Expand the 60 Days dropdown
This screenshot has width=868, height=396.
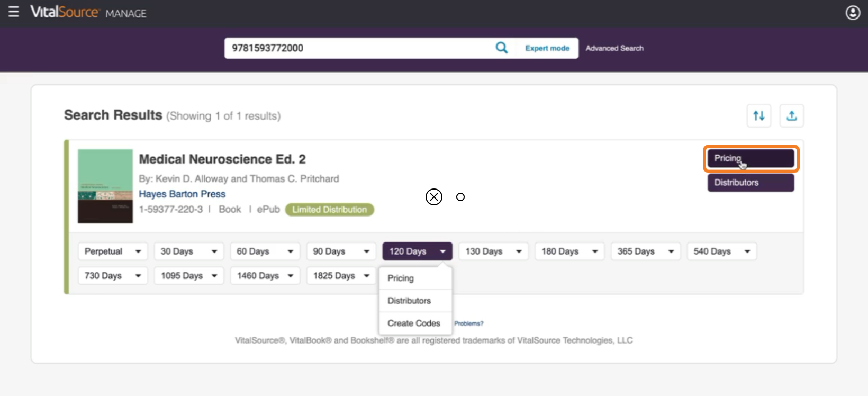pyautogui.click(x=265, y=251)
